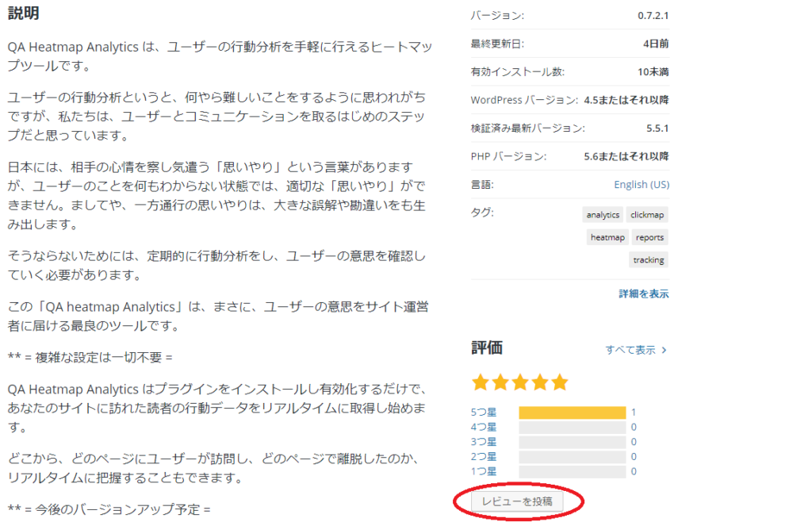Click the ** = 複雑な設定は一切不要 = line
This screenshot has width=812, height=522.
(x=90, y=357)
